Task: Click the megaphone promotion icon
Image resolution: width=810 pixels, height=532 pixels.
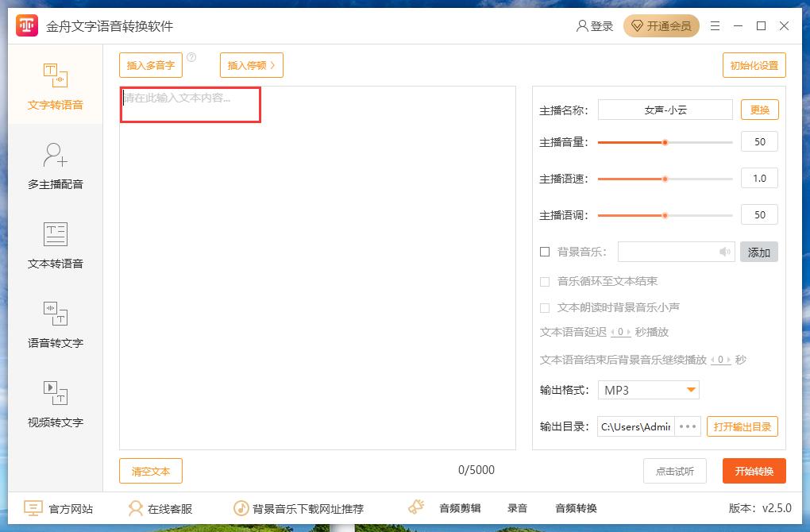Action: pyautogui.click(x=416, y=507)
